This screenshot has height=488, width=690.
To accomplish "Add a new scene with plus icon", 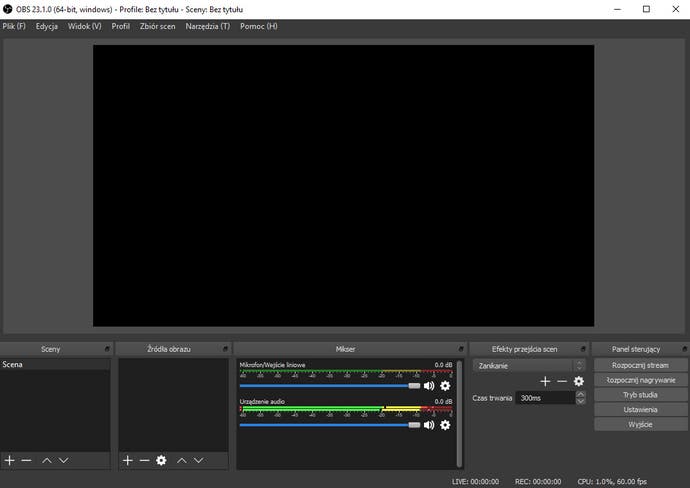I will 10,460.
